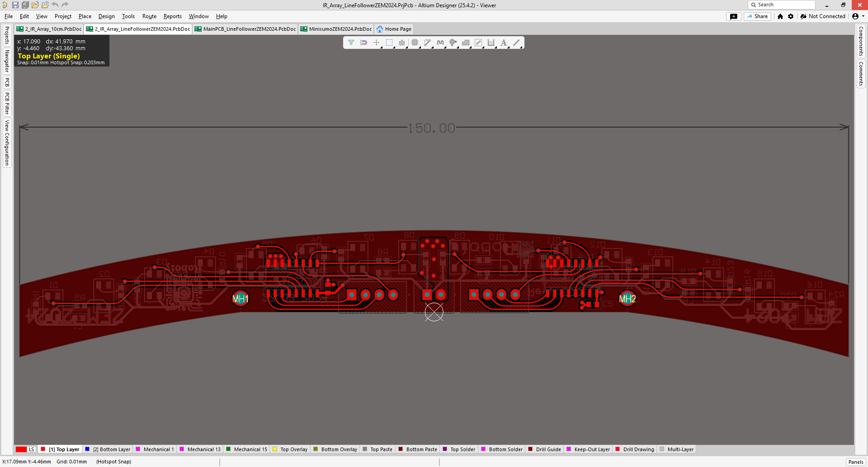The image size is (868, 467).
Task: Select the place via tool icon
Action: click(453, 43)
